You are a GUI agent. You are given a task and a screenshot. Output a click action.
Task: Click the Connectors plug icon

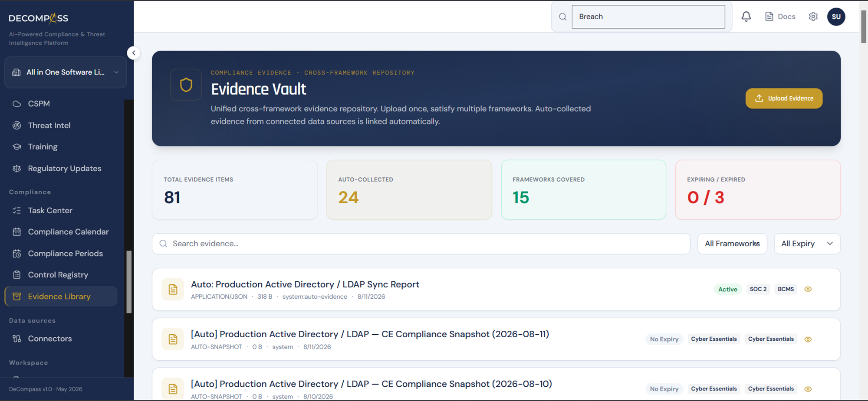tap(17, 339)
